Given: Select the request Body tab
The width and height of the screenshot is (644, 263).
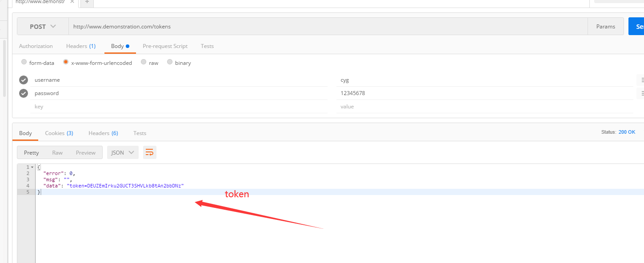Looking at the screenshot, I should tap(120, 46).
